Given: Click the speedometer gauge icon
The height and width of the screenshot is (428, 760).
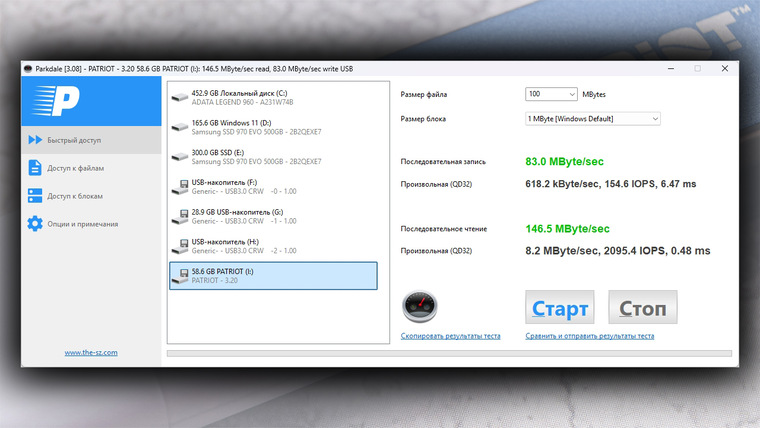Looking at the screenshot, I should [x=420, y=306].
